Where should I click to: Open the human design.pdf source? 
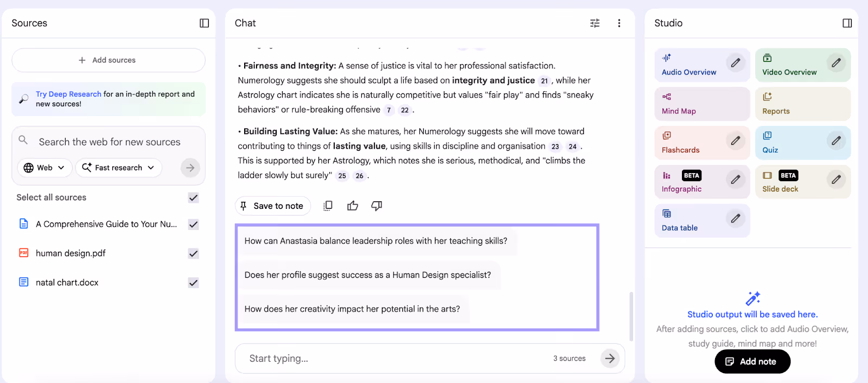pos(71,253)
